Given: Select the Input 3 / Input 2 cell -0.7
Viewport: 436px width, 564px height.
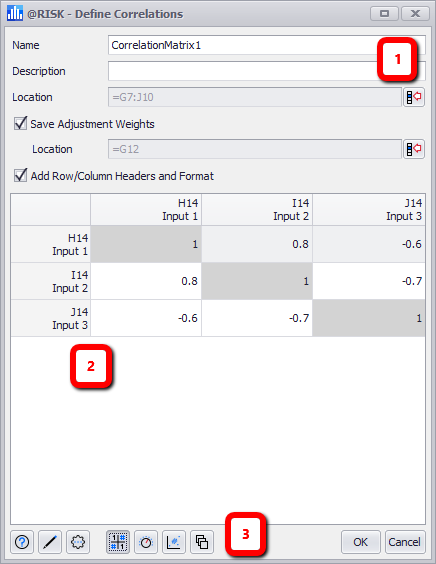Looking at the screenshot, I should coord(257,318).
